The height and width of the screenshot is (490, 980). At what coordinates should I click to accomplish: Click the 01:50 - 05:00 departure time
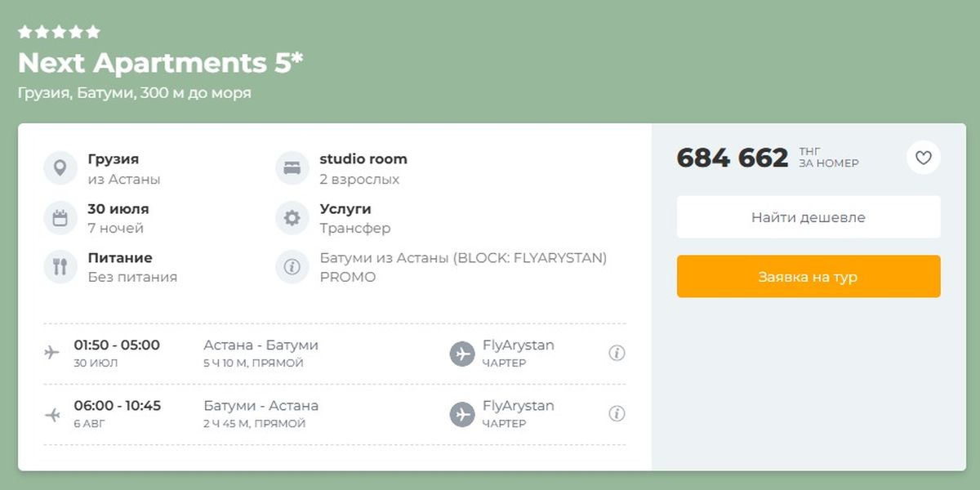coord(117,345)
